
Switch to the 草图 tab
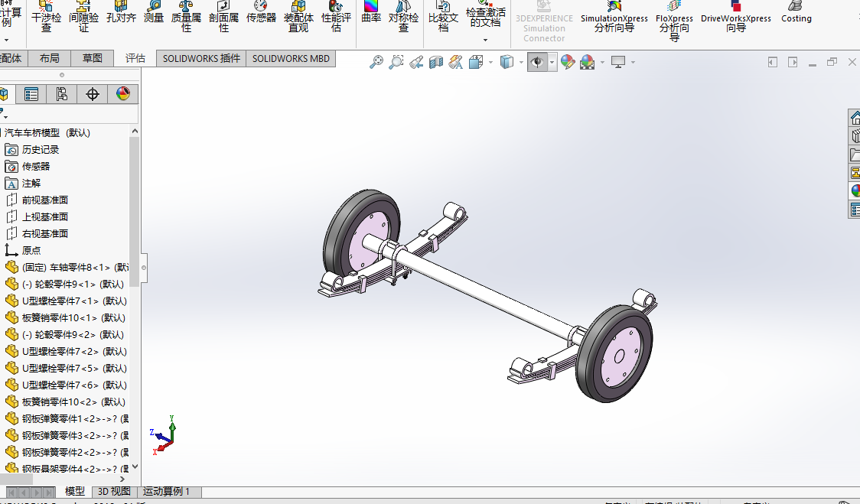(x=92, y=58)
